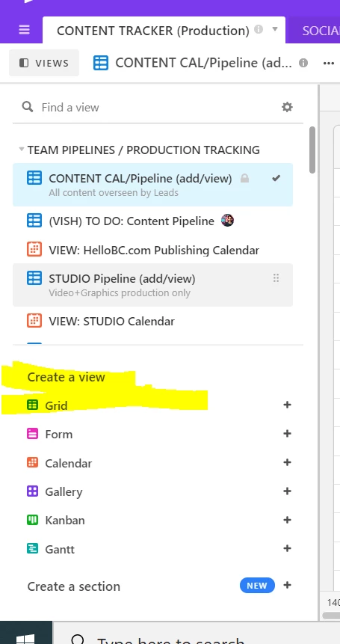This screenshot has height=644, width=340.
Task: Click the views list vertical scrollbar
Action: click(312, 150)
